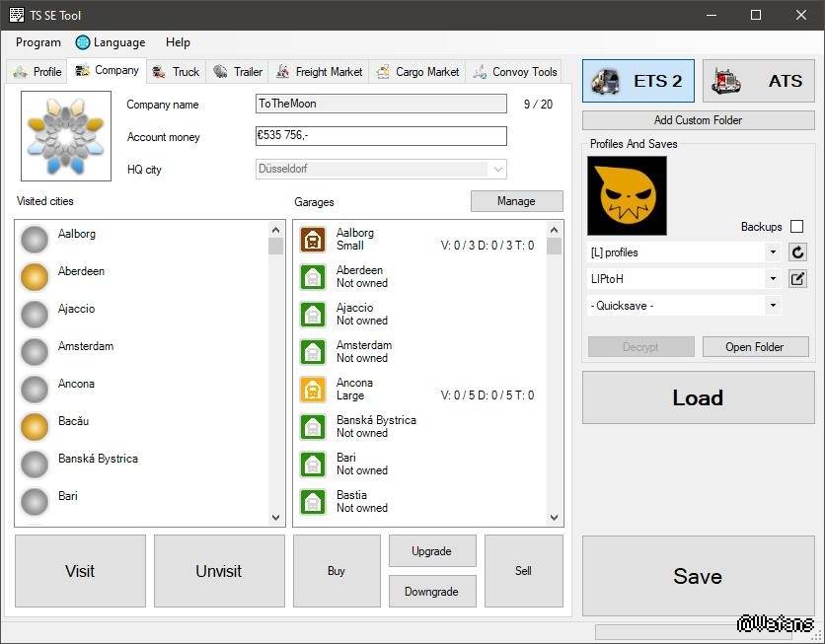Click the refresh profiles icon
This screenshot has width=825, height=644.
click(x=798, y=252)
